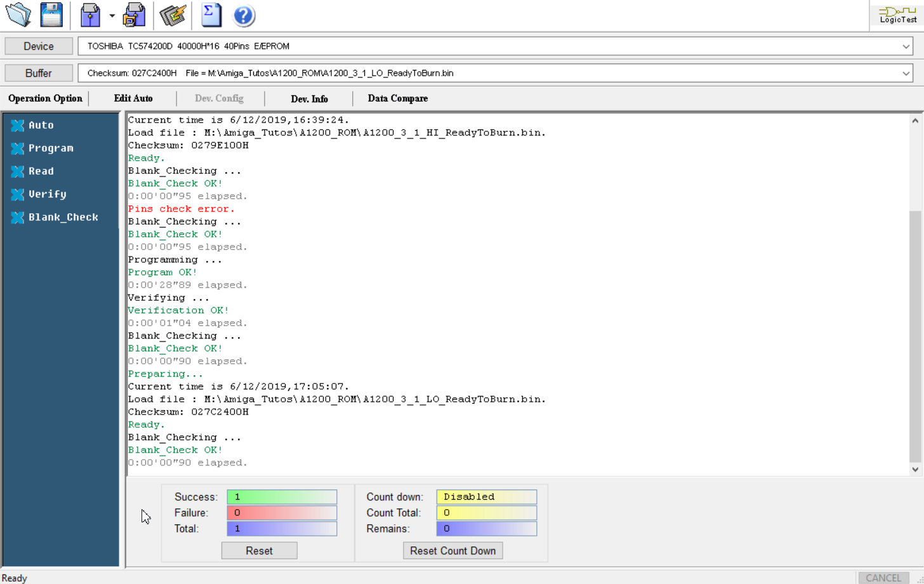The width and height of the screenshot is (924, 584).
Task: Open help with the question mark icon
Action: click(x=244, y=15)
